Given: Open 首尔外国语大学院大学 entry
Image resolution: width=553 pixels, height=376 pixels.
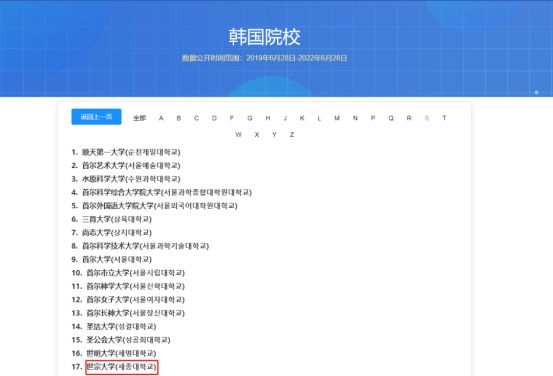Looking at the screenshot, I should [160, 206].
